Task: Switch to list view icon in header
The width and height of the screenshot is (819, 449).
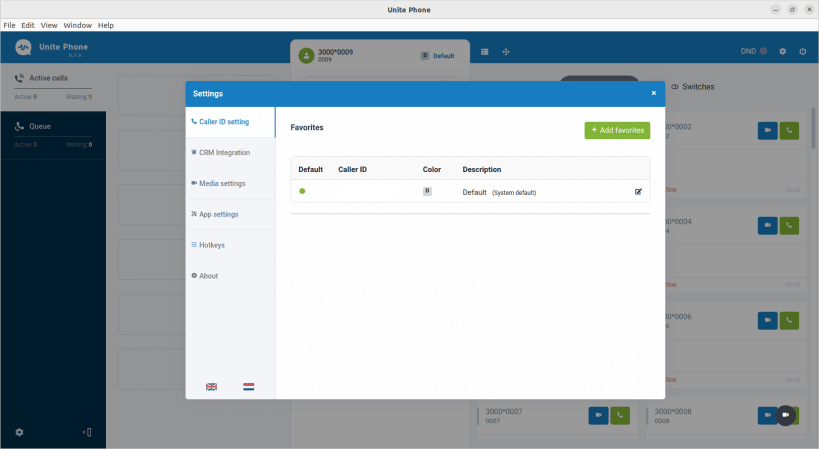Action: (x=485, y=52)
